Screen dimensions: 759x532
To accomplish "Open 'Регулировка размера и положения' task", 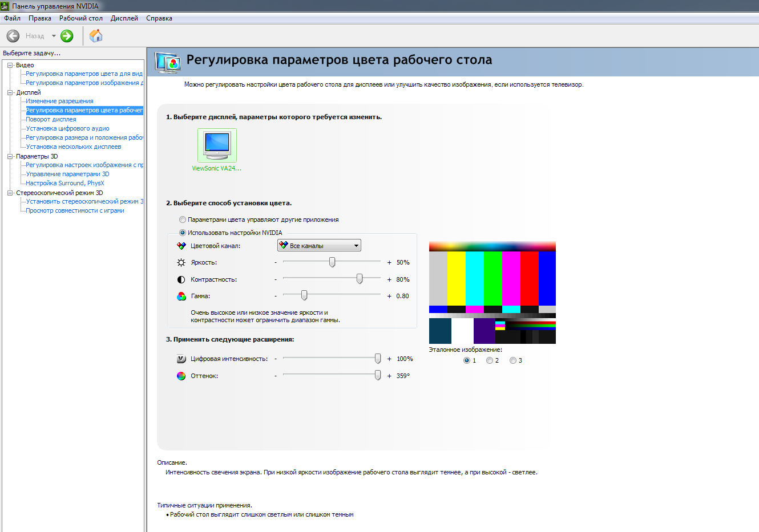I will 84,137.
